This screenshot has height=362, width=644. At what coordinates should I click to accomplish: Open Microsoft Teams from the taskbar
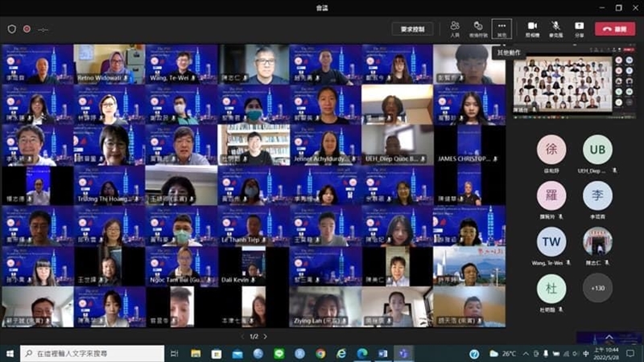pyautogui.click(x=403, y=353)
